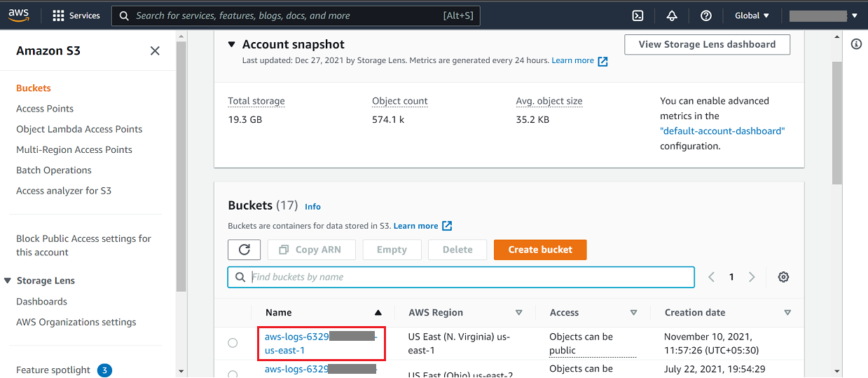Click the AWS logo home icon

click(19, 15)
